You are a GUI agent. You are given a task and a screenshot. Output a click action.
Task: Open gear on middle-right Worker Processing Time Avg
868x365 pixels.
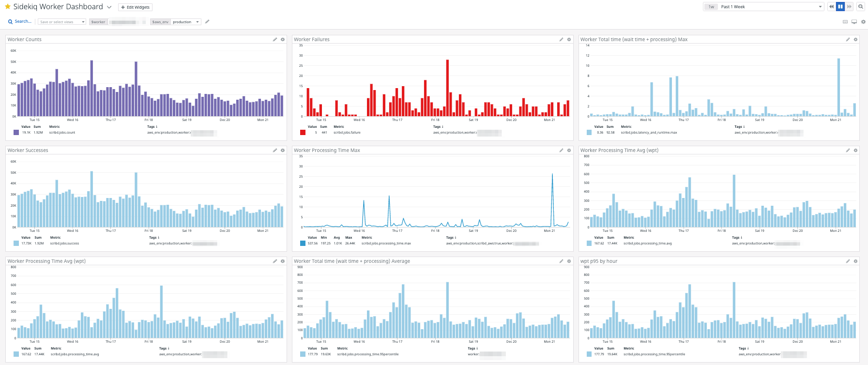click(x=855, y=151)
